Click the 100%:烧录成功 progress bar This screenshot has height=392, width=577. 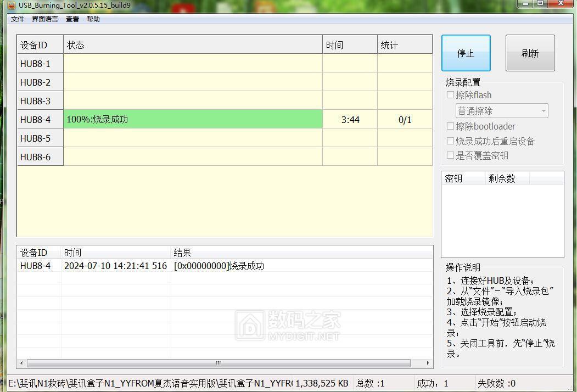(193, 119)
